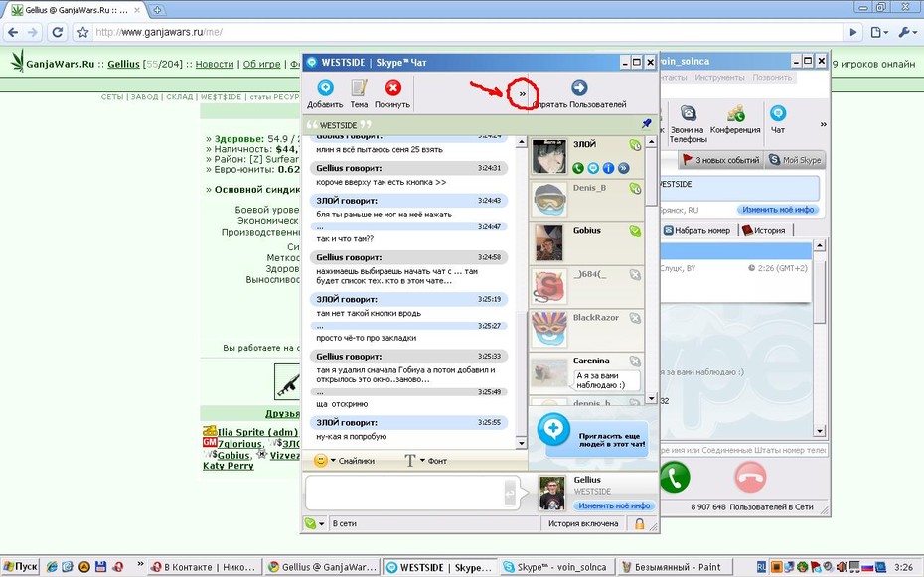
Task: Switch to Безымянный - Paint taskbar button
Action: (x=677, y=567)
